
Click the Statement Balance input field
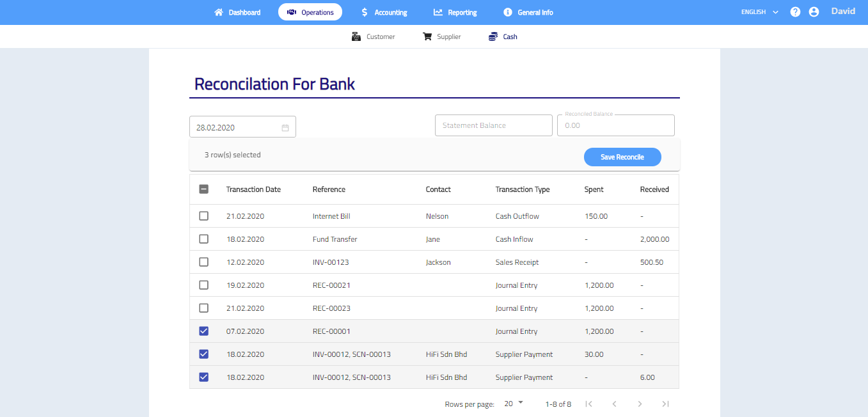coord(493,125)
